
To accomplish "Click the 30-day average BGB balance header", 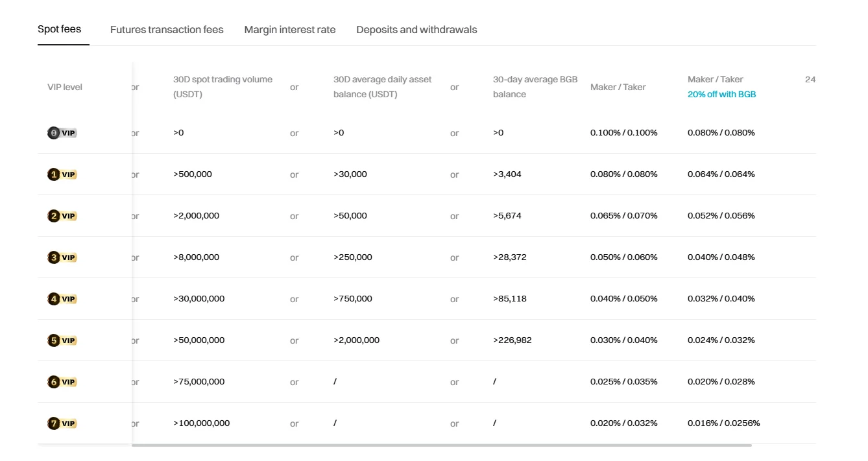I will pyautogui.click(x=534, y=86).
